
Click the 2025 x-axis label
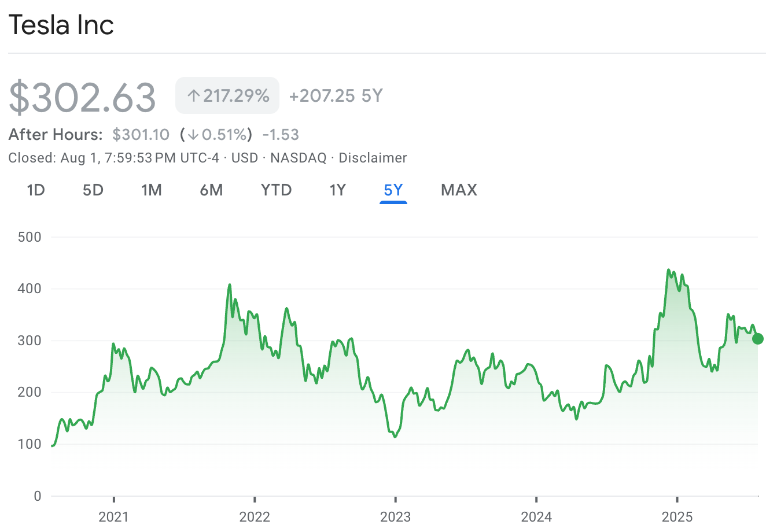click(x=677, y=517)
